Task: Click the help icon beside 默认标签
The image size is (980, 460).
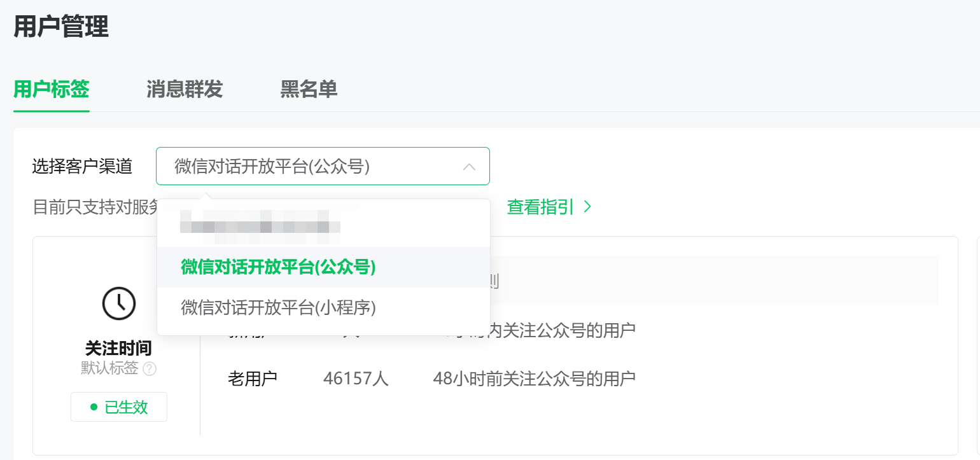Action: (150, 368)
